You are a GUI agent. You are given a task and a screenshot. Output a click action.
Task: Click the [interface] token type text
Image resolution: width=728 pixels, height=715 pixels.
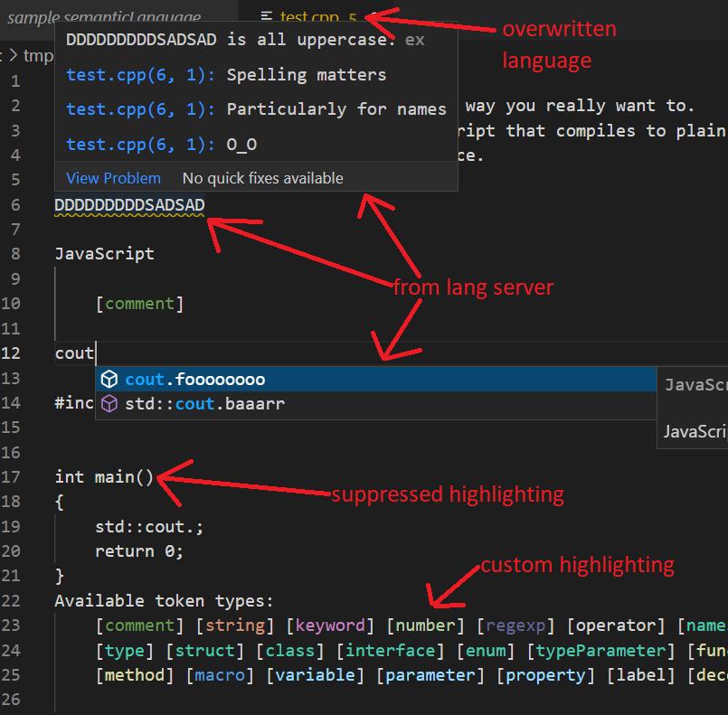tap(390, 651)
